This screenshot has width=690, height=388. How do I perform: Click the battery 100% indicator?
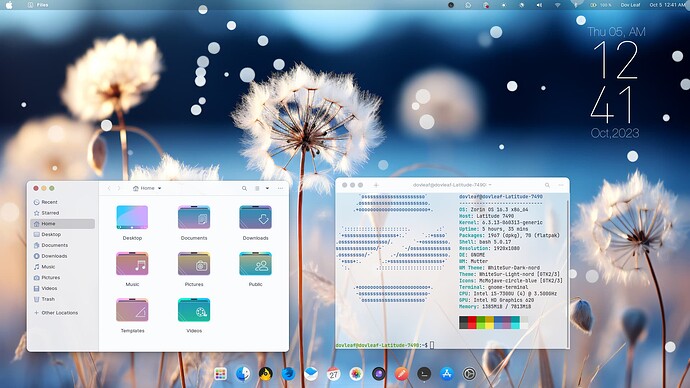click(x=601, y=5)
